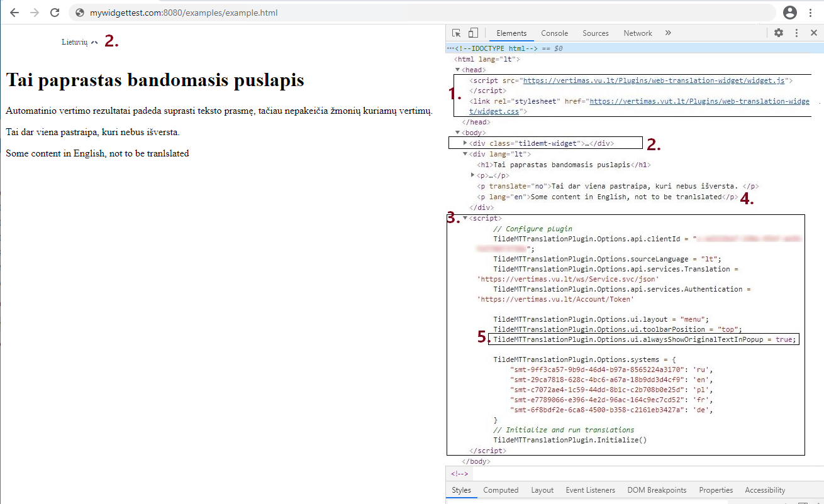Image resolution: width=824 pixels, height=504 pixels.
Task: Collapse the body element node
Action: coord(458,133)
